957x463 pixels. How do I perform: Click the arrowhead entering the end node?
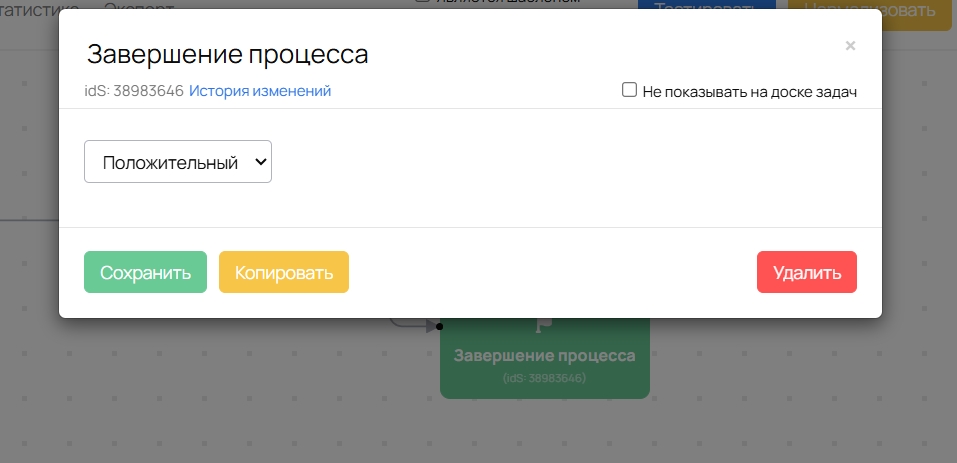(431, 326)
